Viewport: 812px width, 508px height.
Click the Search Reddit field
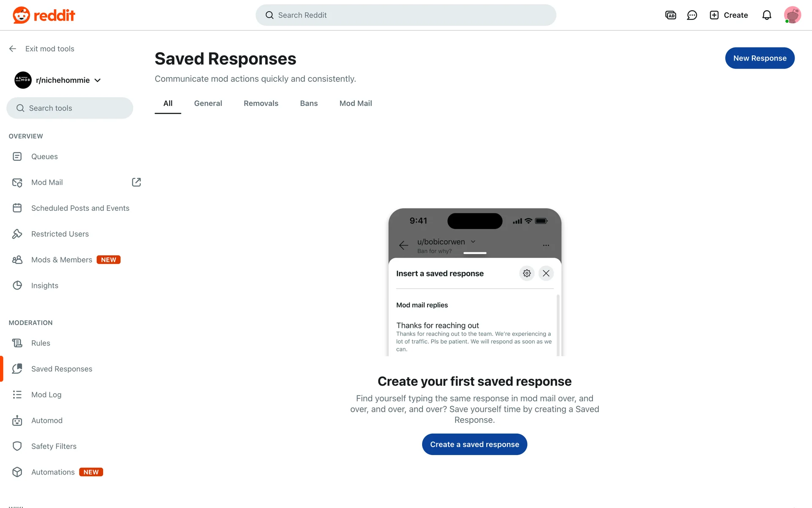pos(406,15)
